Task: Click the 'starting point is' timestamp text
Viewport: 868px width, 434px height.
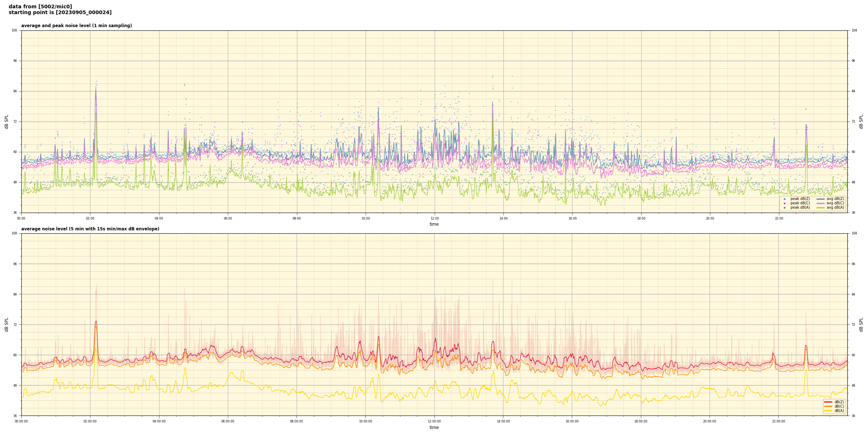Action: coord(60,13)
